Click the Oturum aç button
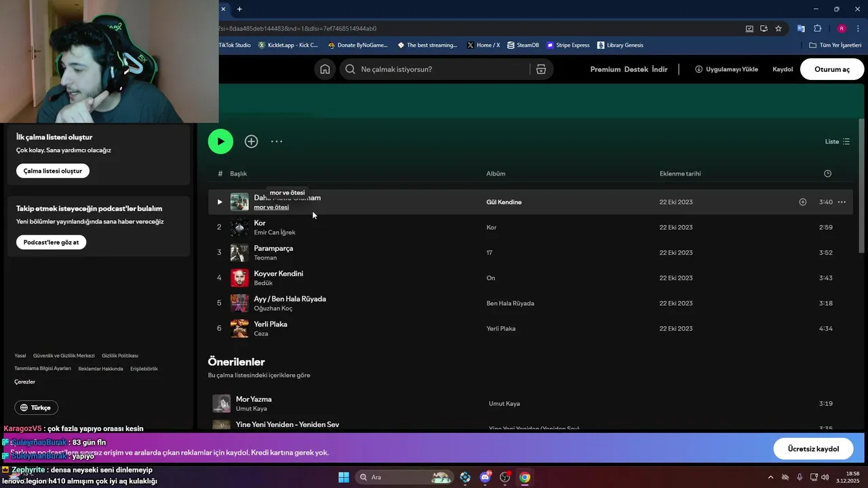868x488 pixels. [832, 69]
